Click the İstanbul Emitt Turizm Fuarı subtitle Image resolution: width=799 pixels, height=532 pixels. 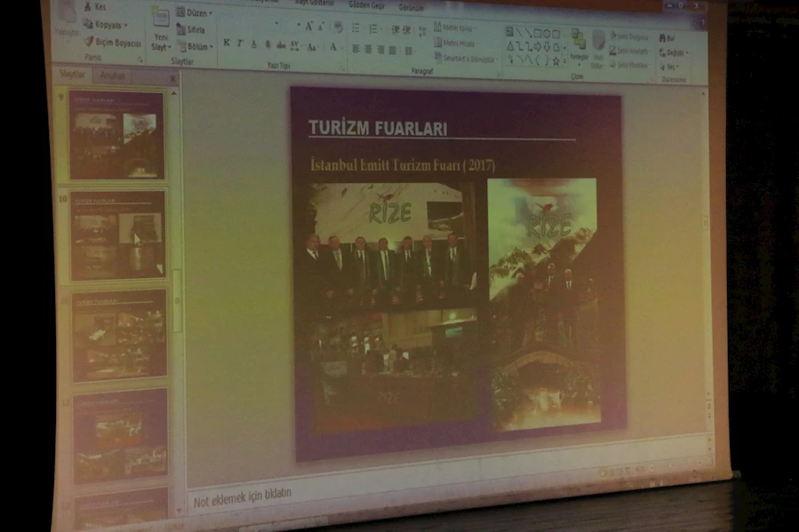(403, 165)
